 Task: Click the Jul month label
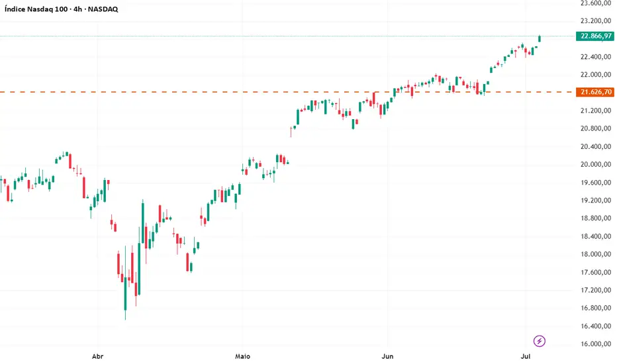pyautogui.click(x=526, y=355)
